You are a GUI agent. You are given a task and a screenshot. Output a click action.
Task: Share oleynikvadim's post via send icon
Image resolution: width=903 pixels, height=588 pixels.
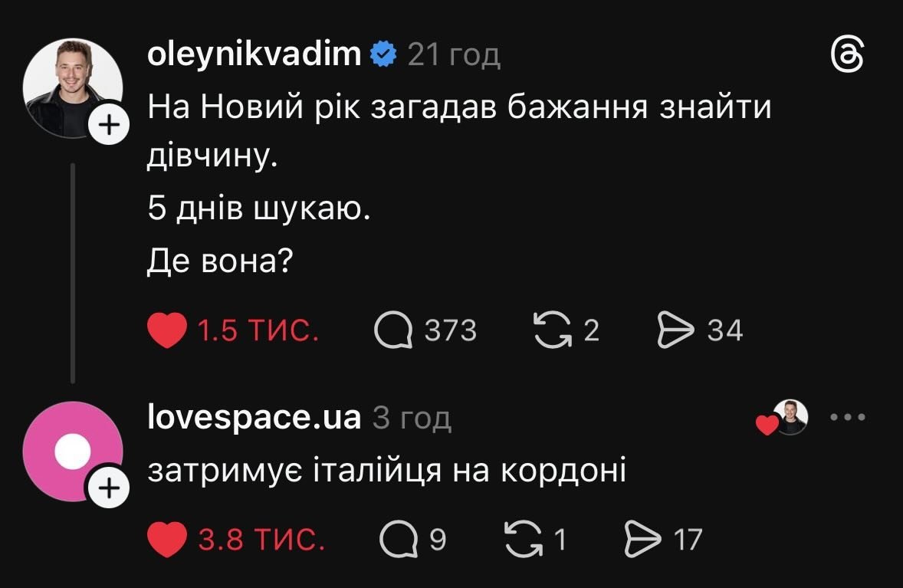[x=675, y=330]
